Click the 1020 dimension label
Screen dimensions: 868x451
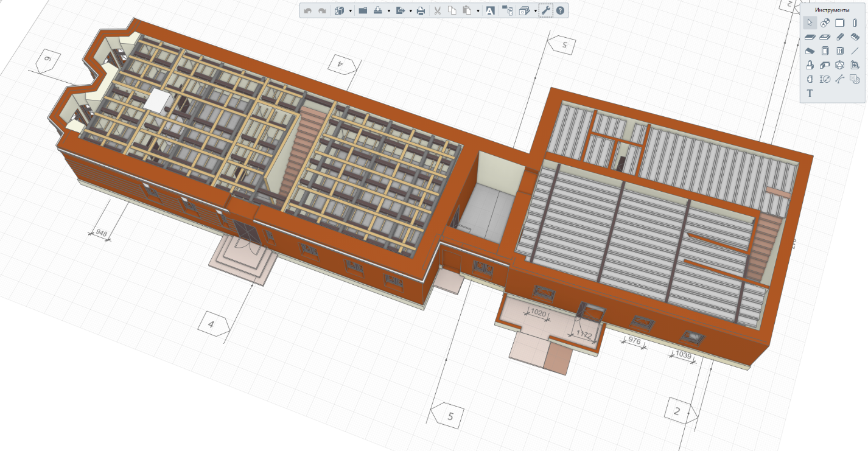(538, 312)
